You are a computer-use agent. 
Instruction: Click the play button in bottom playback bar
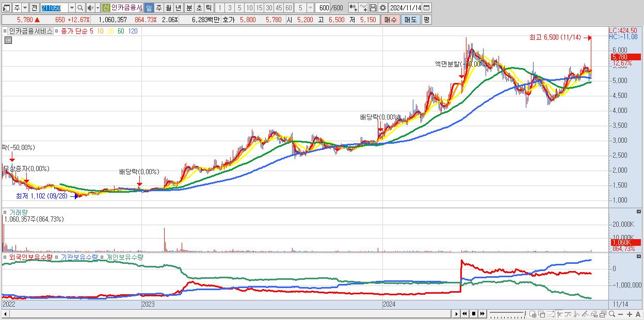(457, 314)
